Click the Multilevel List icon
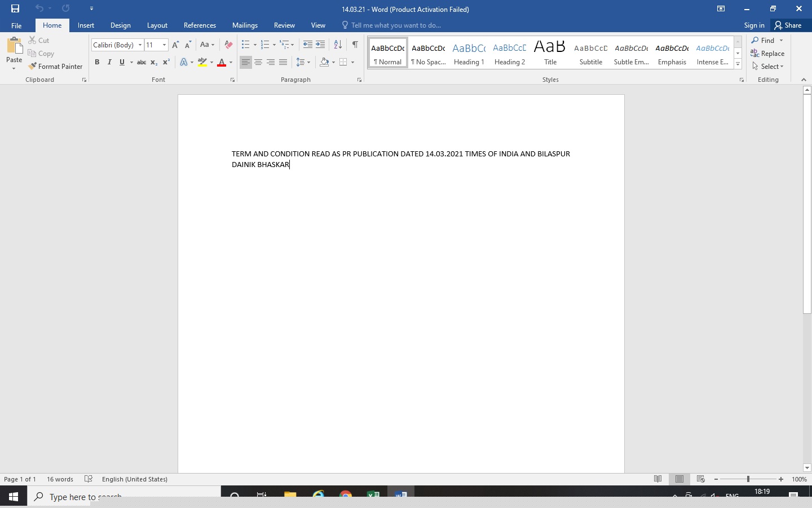The image size is (812, 508). pos(285,45)
